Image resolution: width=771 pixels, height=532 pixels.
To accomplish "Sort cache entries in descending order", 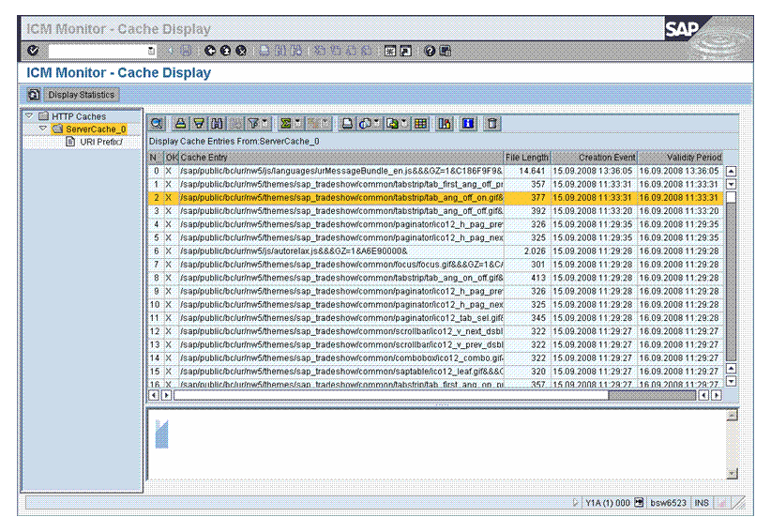I will [199, 124].
